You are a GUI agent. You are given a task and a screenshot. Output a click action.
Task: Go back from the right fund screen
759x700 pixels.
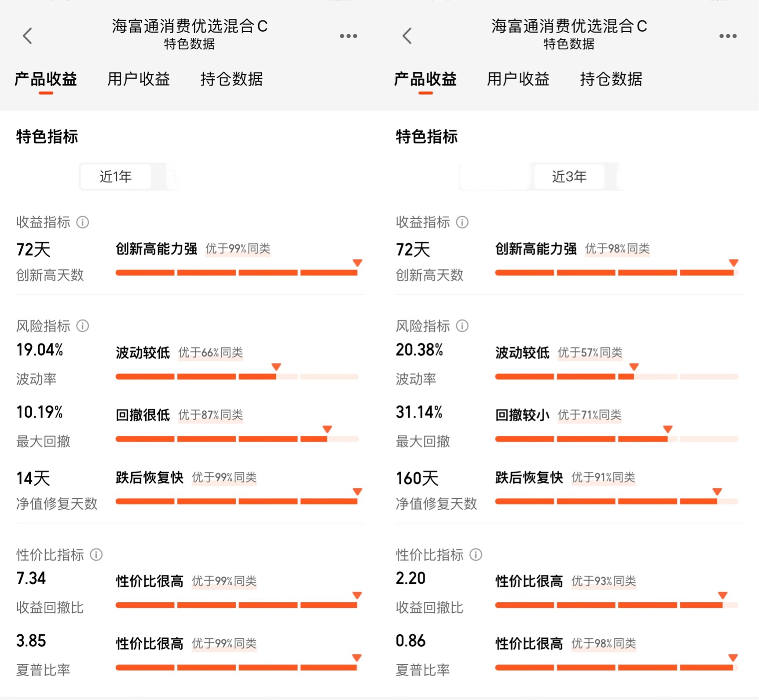tap(407, 36)
